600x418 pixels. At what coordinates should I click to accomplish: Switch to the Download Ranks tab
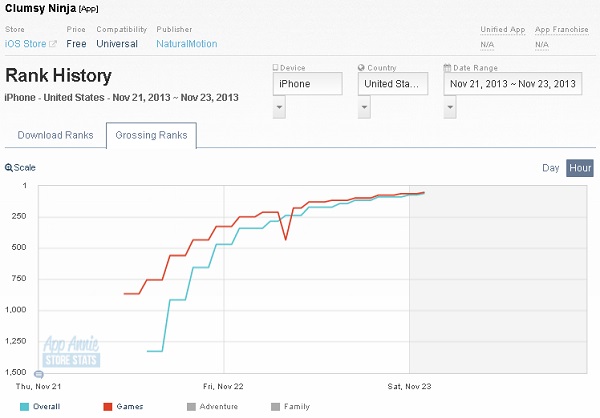click(55, 135)
